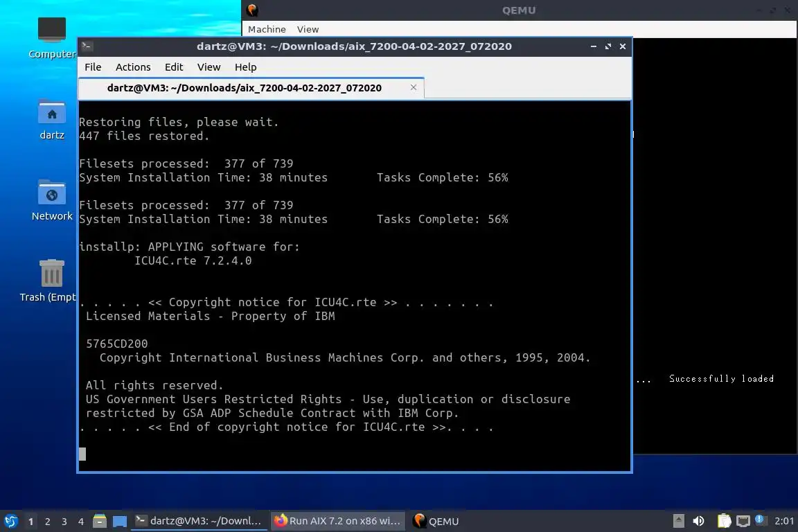Click the update notification tray icon
This screenshot has height=532, width=798.
[760, 520]
